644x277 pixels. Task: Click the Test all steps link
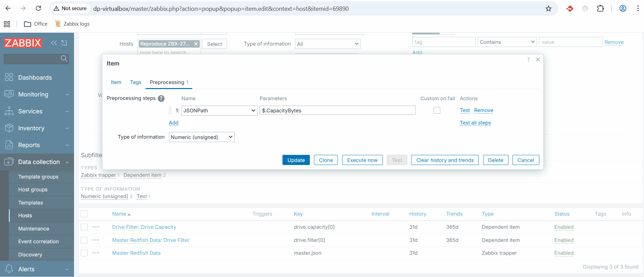click(x=475, y=123)
